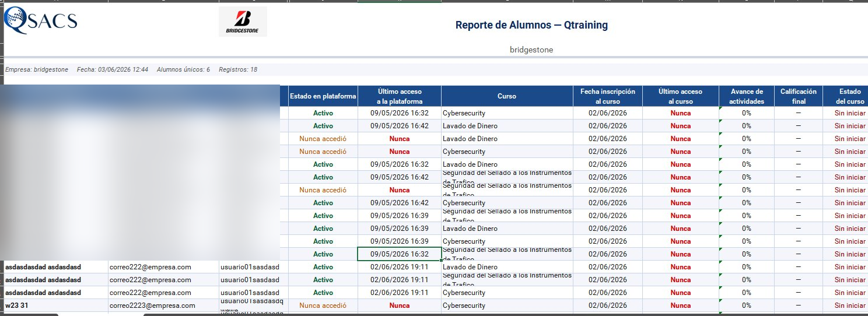Image resolution: width=868 pixels, height=316 pixels.
Task: Click 'Cybersecurity' in the 09/05/2026 16:32 row
Action: click(x=464, y=113)
